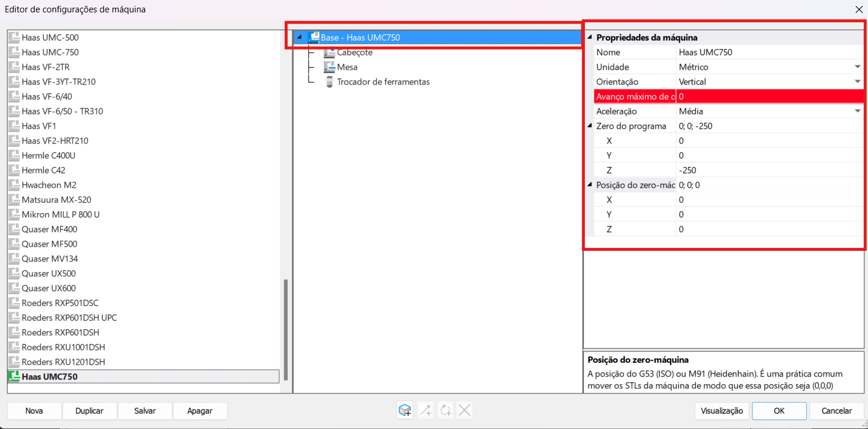Click the Z value -250 under Zero do programa
The height and width of the screenshot is (429, 868).
[770, 170]
